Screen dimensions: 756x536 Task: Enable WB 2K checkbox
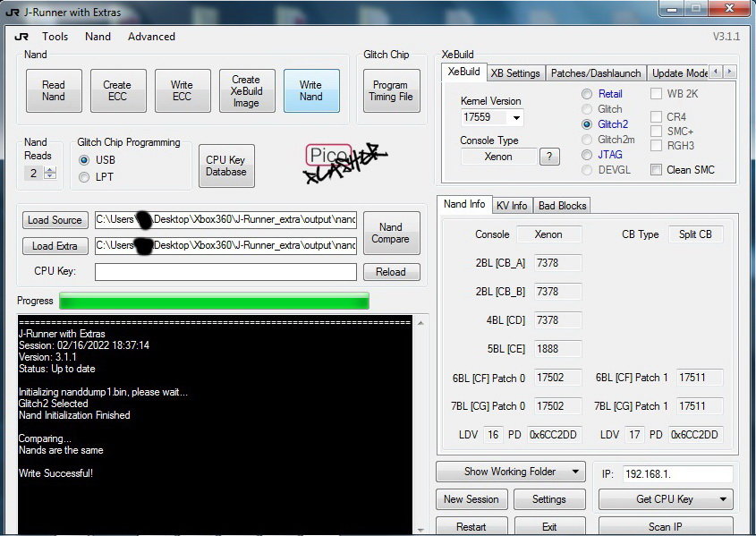656,94
